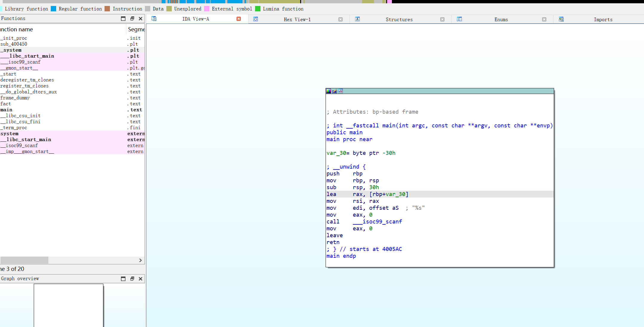The width and height of the screenshot is (644, 327).
Task: Select the main function in Functions list
Action: tap(72, 110)
